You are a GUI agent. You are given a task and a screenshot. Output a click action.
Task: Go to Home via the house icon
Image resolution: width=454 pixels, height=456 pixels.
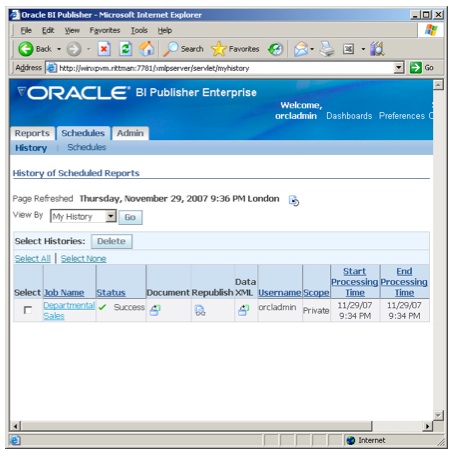[x=147, y=49]
